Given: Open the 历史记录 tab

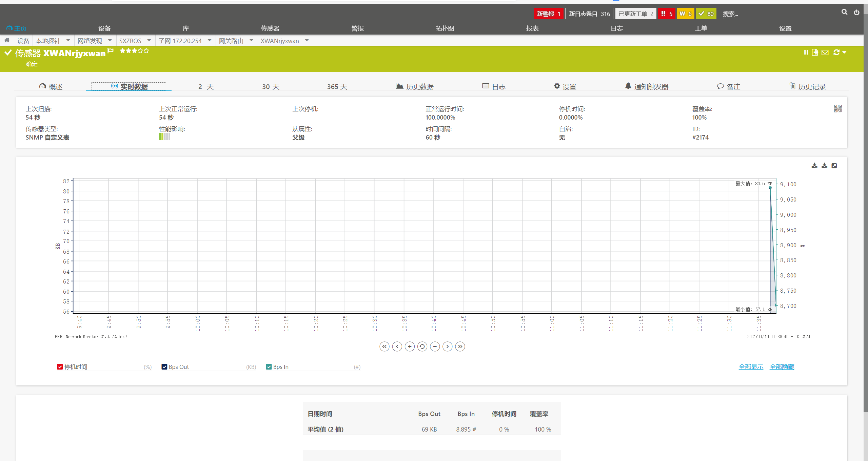Looking at the screenshot, I should point(807,87).
